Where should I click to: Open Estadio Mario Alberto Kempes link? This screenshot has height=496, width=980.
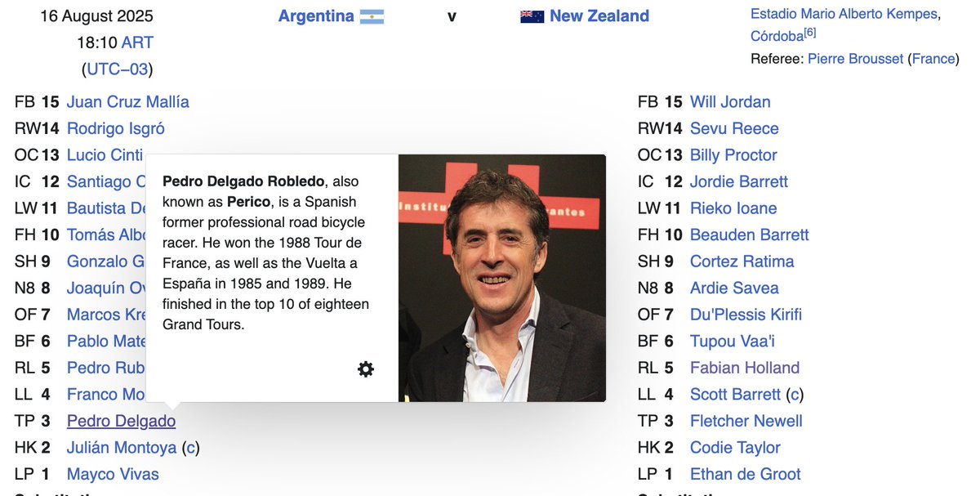(844, 14)
